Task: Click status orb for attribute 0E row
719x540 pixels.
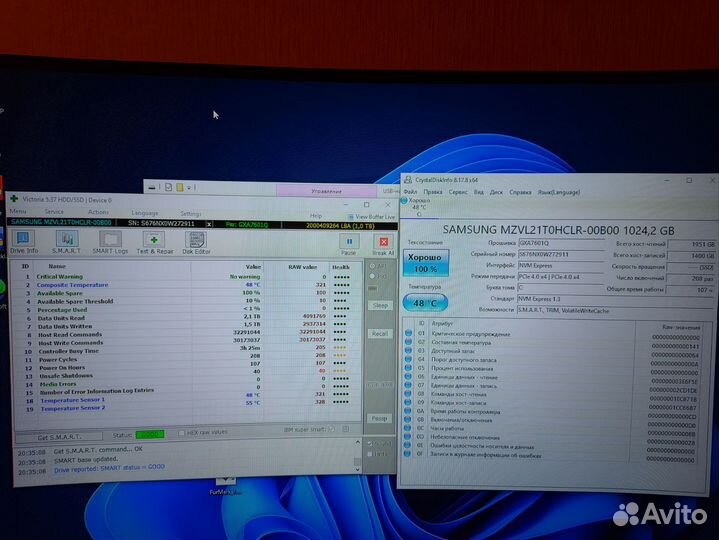Action: pos(407,445)
